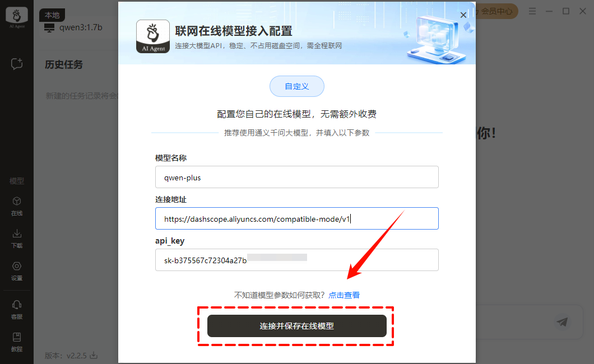Image resolution: width=594 pixels, height=364 pixels.
Task: Start a new chat task icon
Action: 17,64
